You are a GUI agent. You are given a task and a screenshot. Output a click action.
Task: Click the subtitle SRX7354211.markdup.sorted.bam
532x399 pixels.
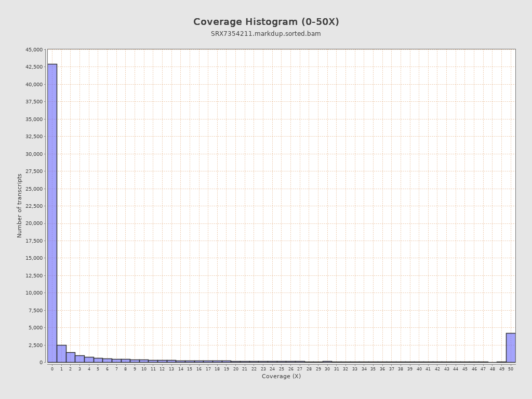[266, 34]
